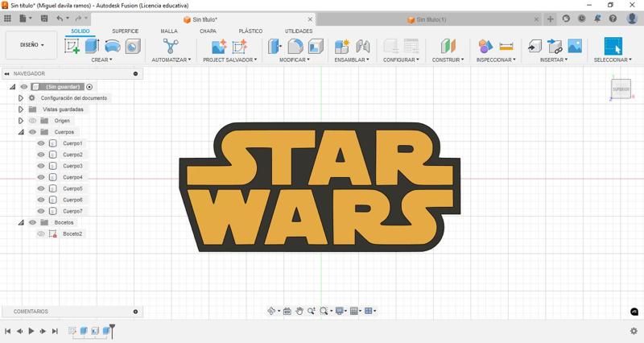Click the SUPERIOR face of ViewCube
Image resolution: width=644 pixels, height=343 pixels.
621,89
